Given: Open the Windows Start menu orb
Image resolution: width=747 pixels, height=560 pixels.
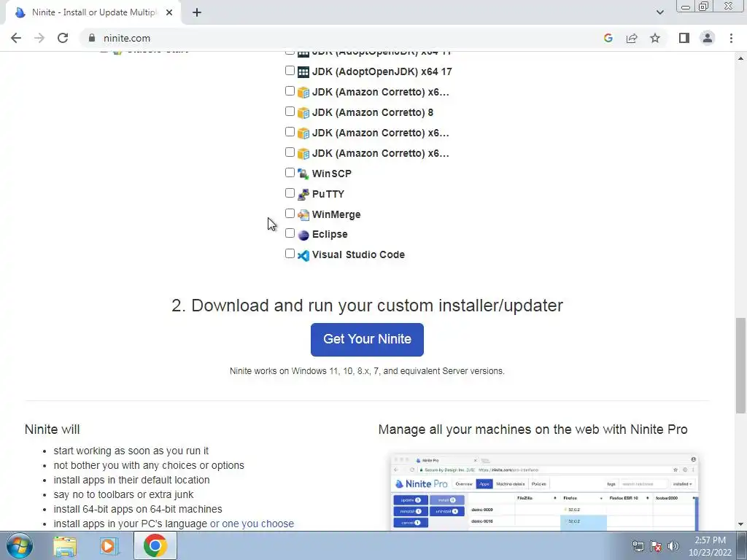Looking at the screenshot, I should click(x=19, y=545).
